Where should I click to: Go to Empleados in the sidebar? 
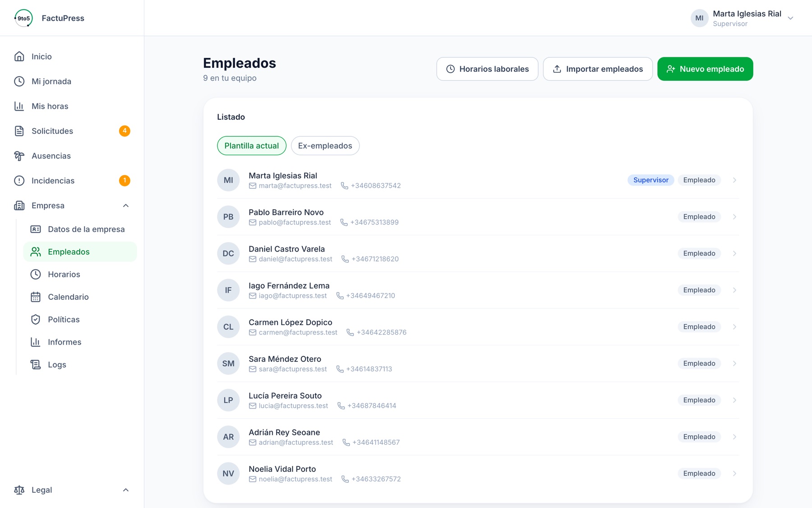[80, 252]
